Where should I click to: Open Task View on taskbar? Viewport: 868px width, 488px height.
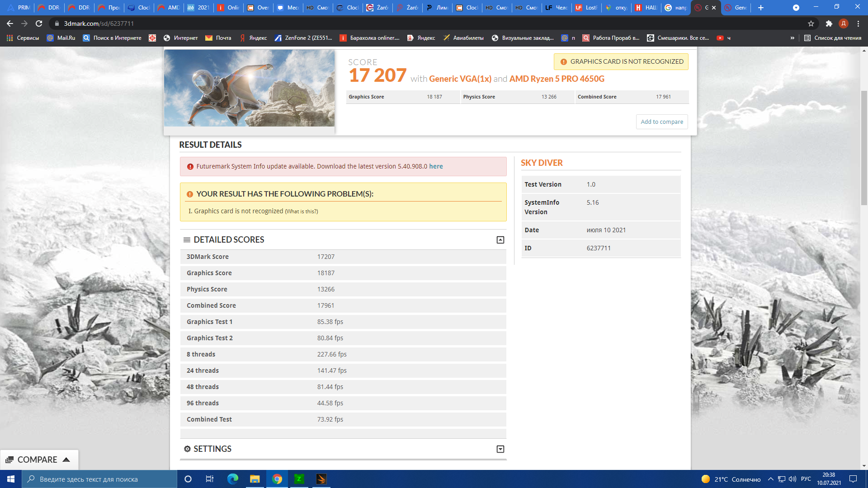tap(210, 479)
